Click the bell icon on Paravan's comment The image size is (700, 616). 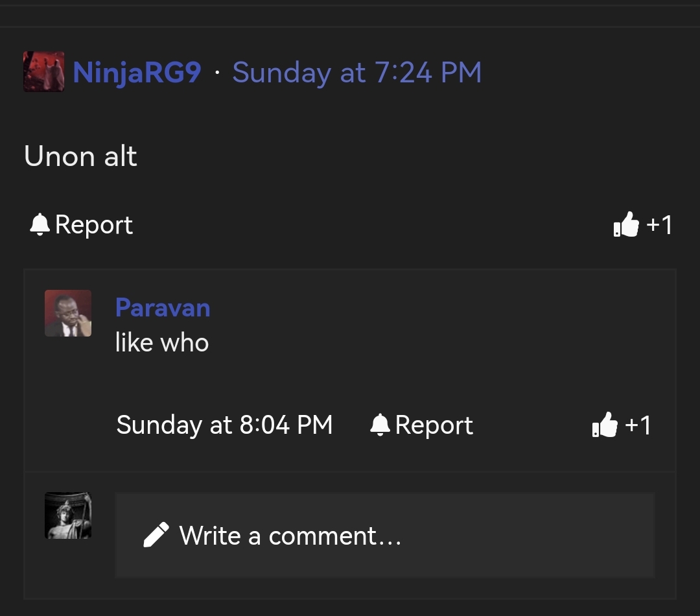(380, 425)
